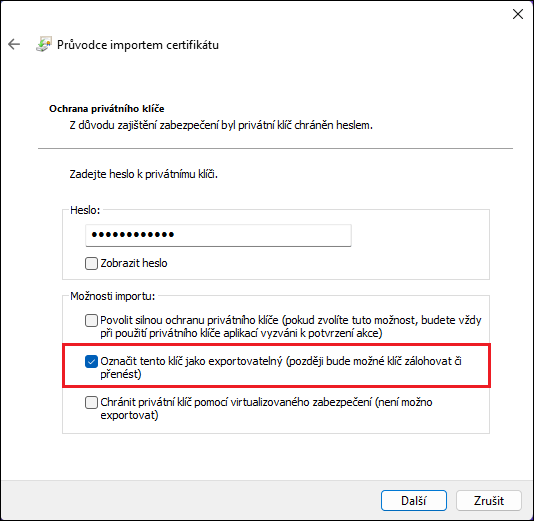
Task: Enable the Povolit silnou ochranu checkbox
Action: click(x=91, y=321)
